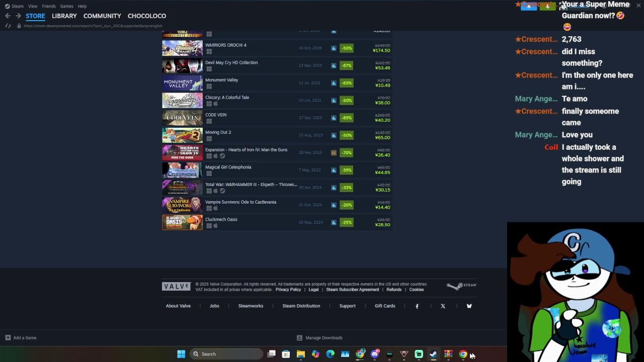Open the Steamworks footer link

click(251, 306)
